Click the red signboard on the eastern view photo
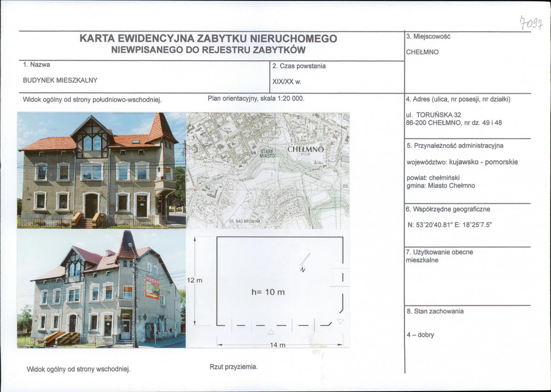The height and width of the screenshot is (392, 551). click(x=152, y=287)
